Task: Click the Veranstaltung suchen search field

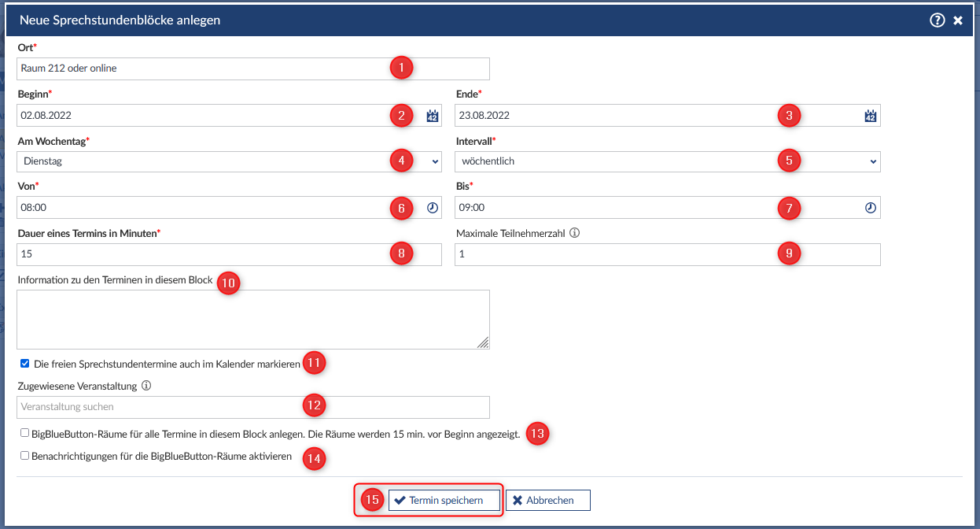Action: 157,407
